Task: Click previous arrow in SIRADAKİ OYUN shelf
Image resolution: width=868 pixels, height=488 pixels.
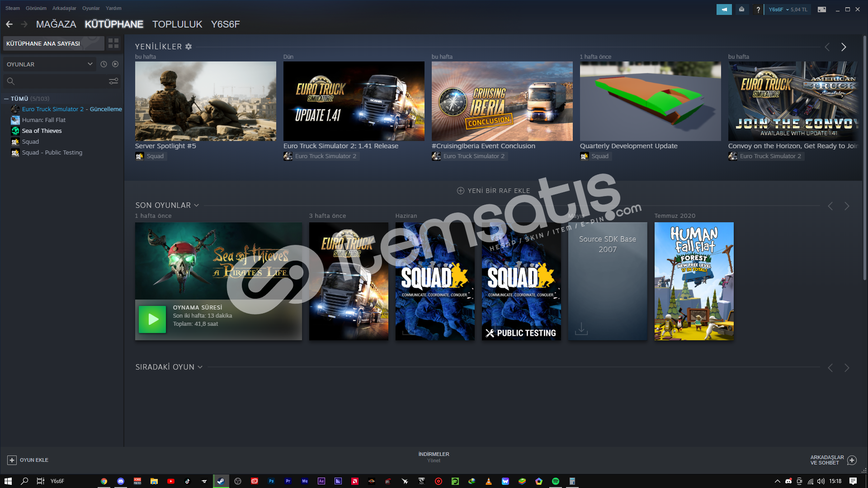Action: tap(830, 368)
